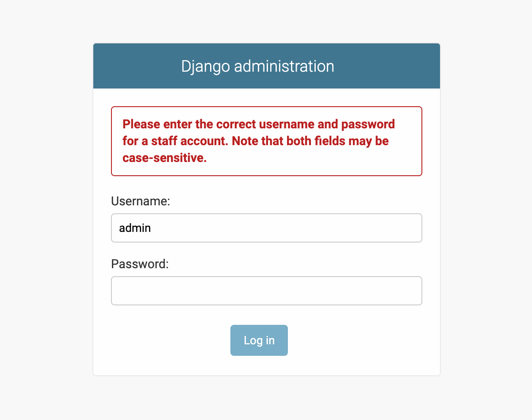
Task: Click gray page background below the login card
Action: (266, 398)
